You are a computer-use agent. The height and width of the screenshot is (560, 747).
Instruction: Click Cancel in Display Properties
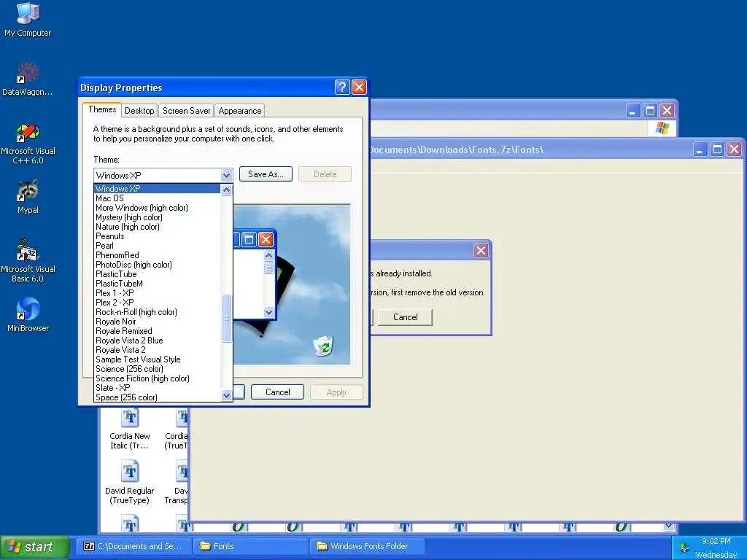pyautogui.click(x=277, y=392)
